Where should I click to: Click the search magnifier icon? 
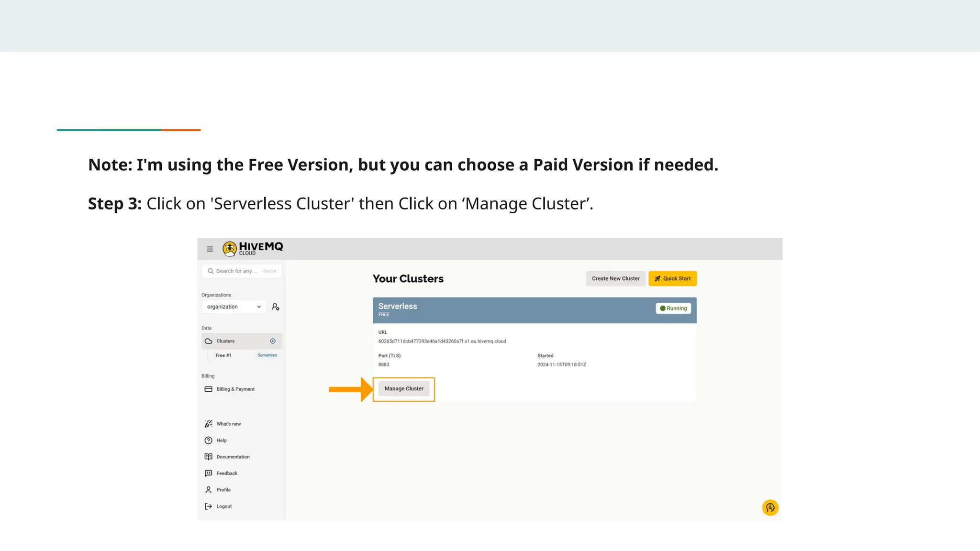pyautogui.click(x=211, y=271)
